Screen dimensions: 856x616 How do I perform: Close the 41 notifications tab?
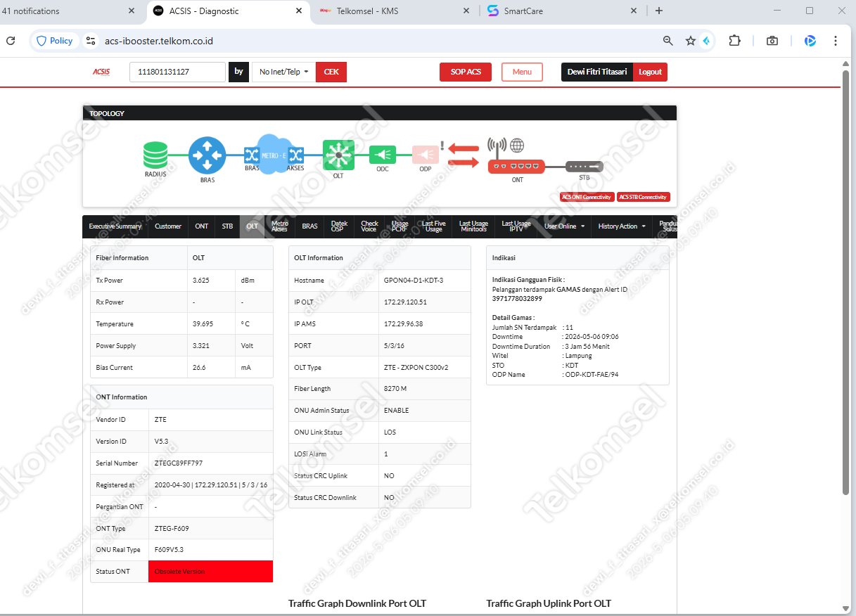tap(132, 11)
